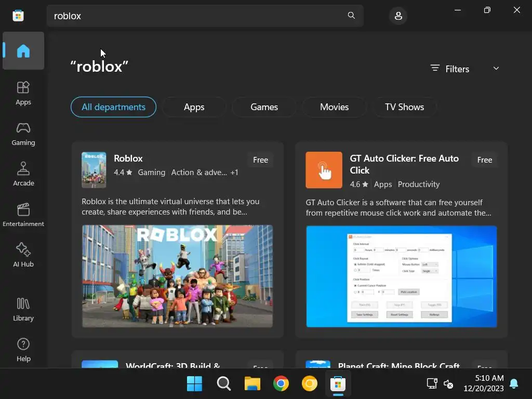The image size is (532, 399).
Task: Launch Google Chrome from taskbar
Action: pyautogui.click(x=281, y=384)
